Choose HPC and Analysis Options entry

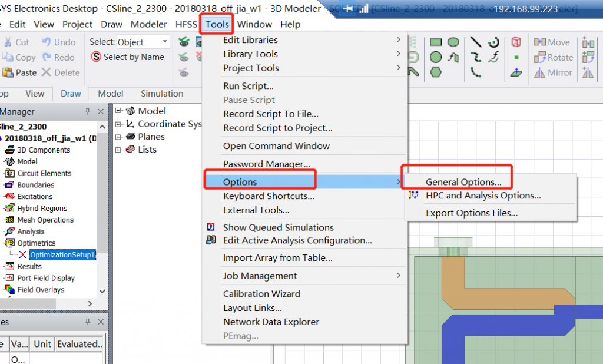[x=483, y=196]
